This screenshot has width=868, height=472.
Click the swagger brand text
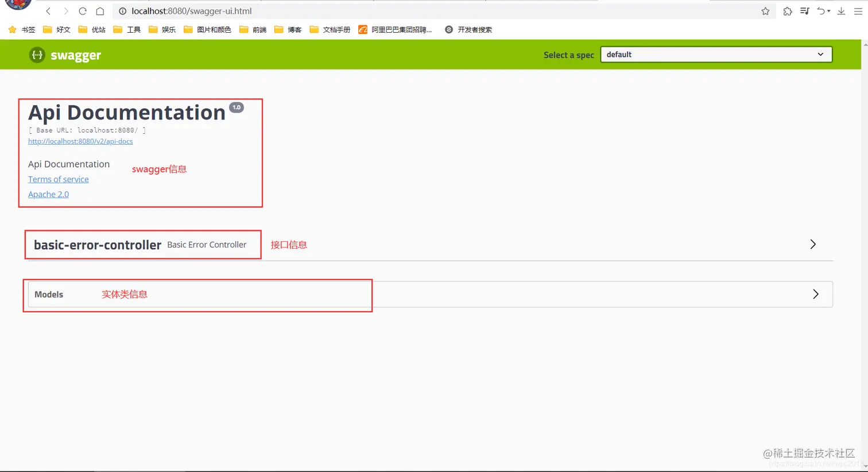(76, 55)
